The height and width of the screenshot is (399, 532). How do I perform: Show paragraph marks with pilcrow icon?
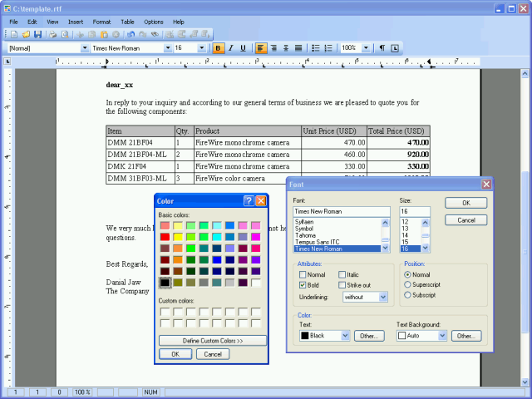pyautogui.click(x=382, y=48)
